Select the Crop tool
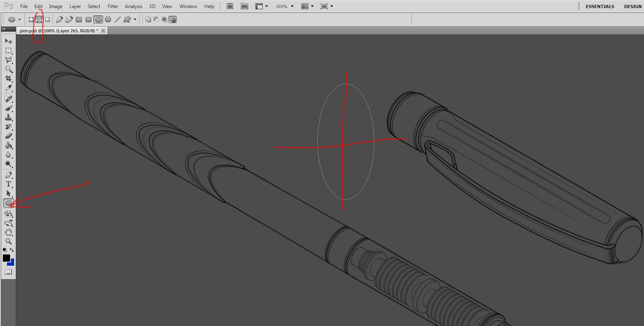This screenshot has width=644, height=326. pos(8,78)
